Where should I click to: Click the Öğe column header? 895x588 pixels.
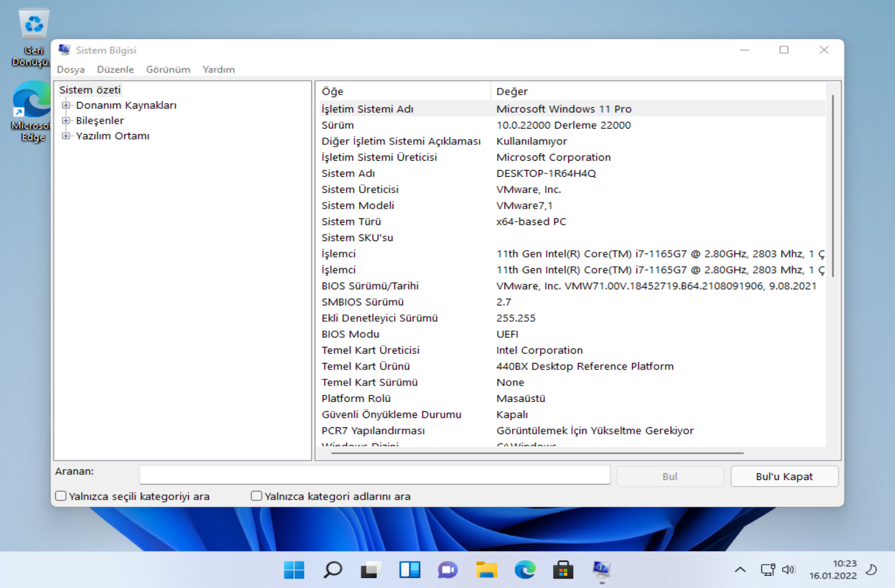click(x=404, y=91)
